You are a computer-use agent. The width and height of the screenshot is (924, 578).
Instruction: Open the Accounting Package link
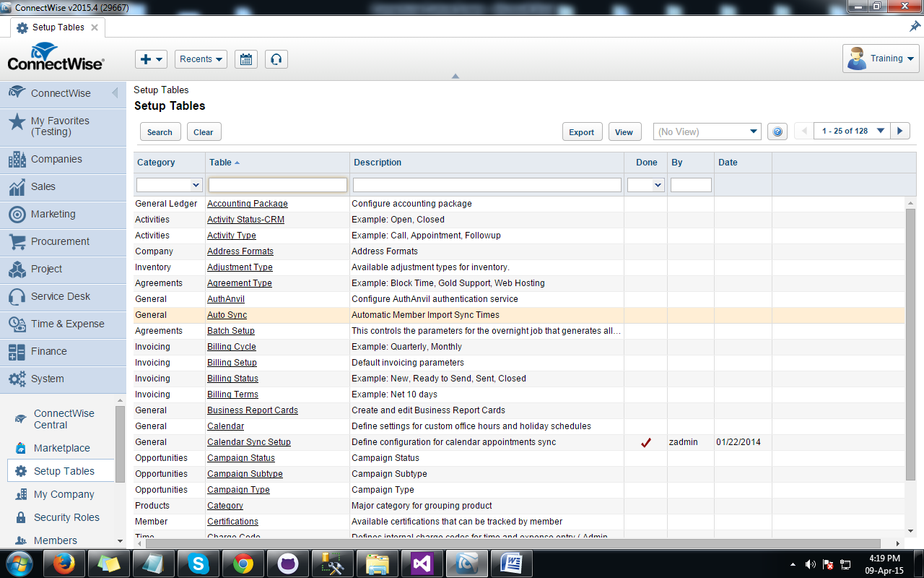248,204
